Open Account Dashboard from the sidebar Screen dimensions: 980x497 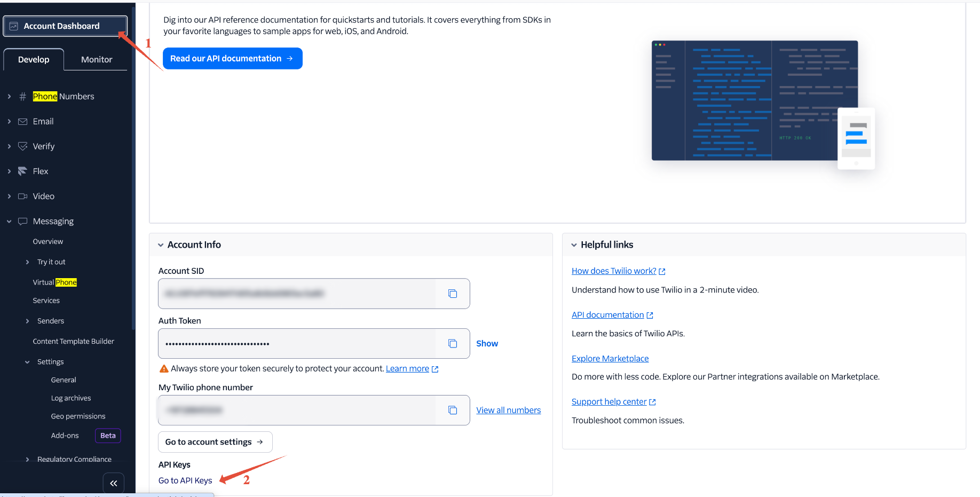click(x=65, y=26)
